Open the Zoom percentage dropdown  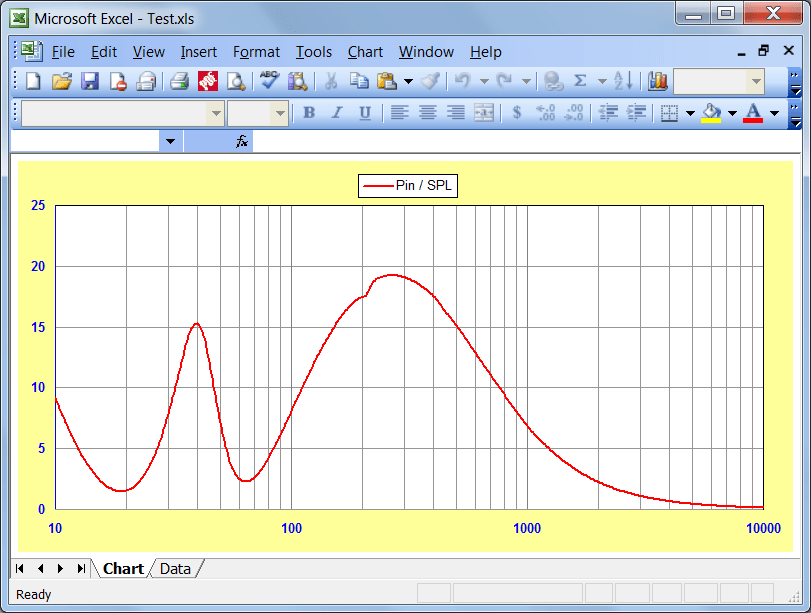(756, 81)
